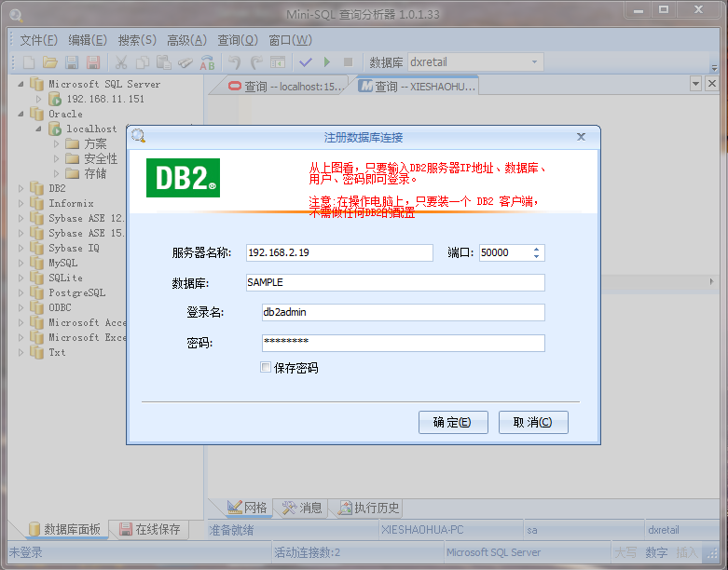The height and width of the screenshot is (570, 728).
Task: Click the 密码 password field
Action: 403,343
